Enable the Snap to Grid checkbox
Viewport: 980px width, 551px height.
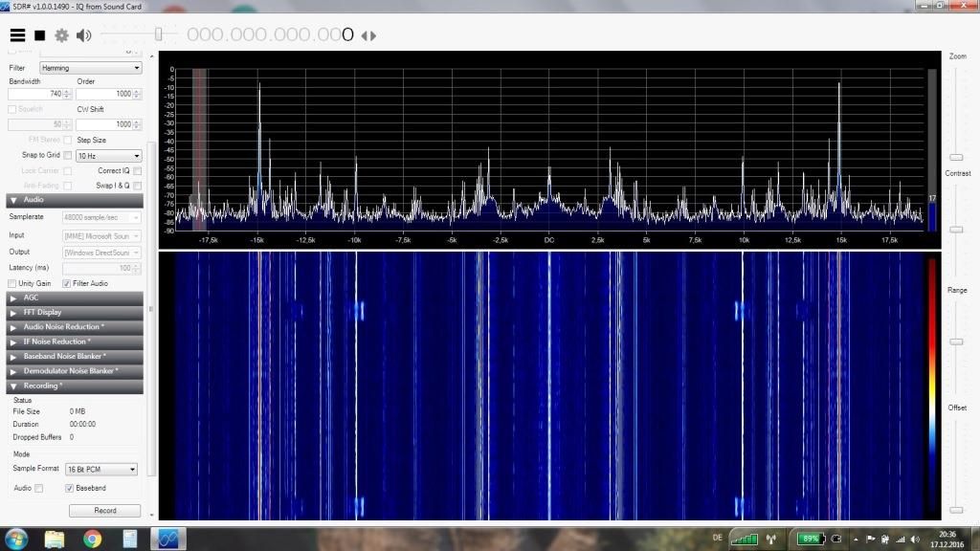pyautogui.click(x=68, y=155)
